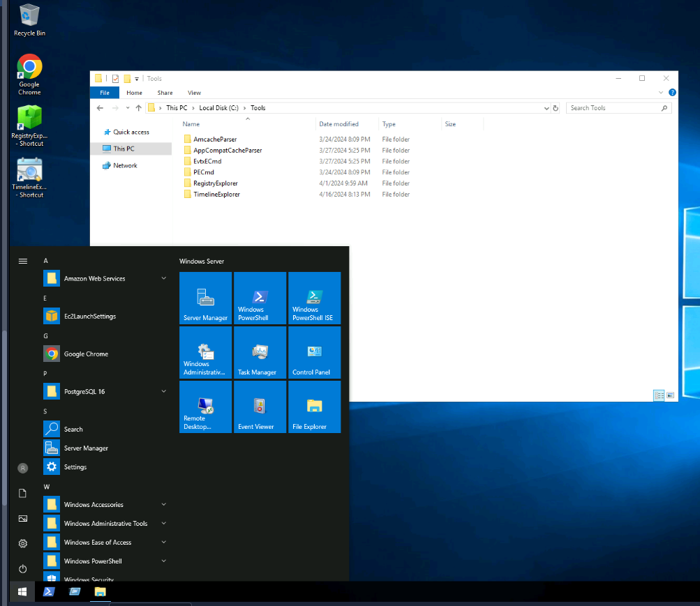Open the Control Panel tile
This screenshot has height=606, width=700.
[314, 353]
